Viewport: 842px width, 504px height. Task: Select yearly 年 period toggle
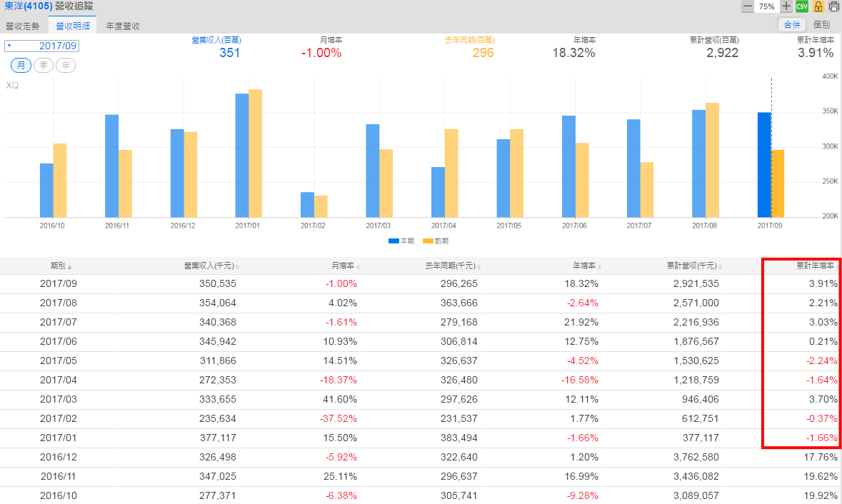(x=66, y=66)
